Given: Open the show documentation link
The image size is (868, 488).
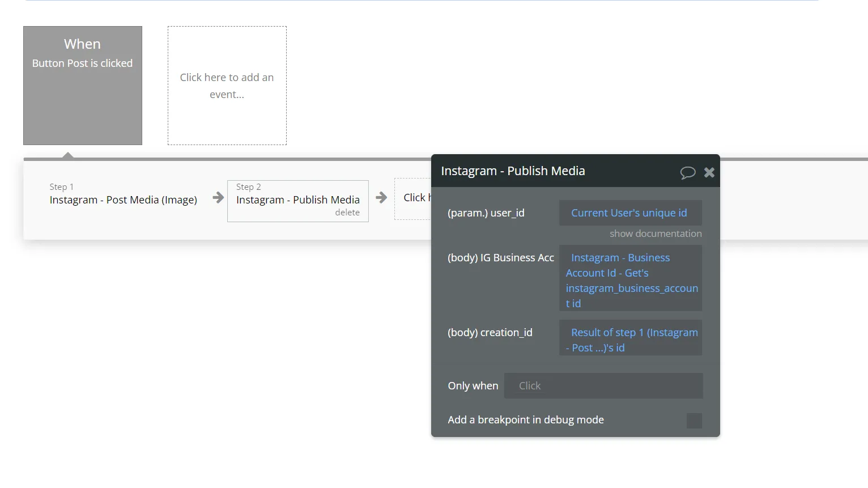Looking at the screenshot, I should 656,234.
